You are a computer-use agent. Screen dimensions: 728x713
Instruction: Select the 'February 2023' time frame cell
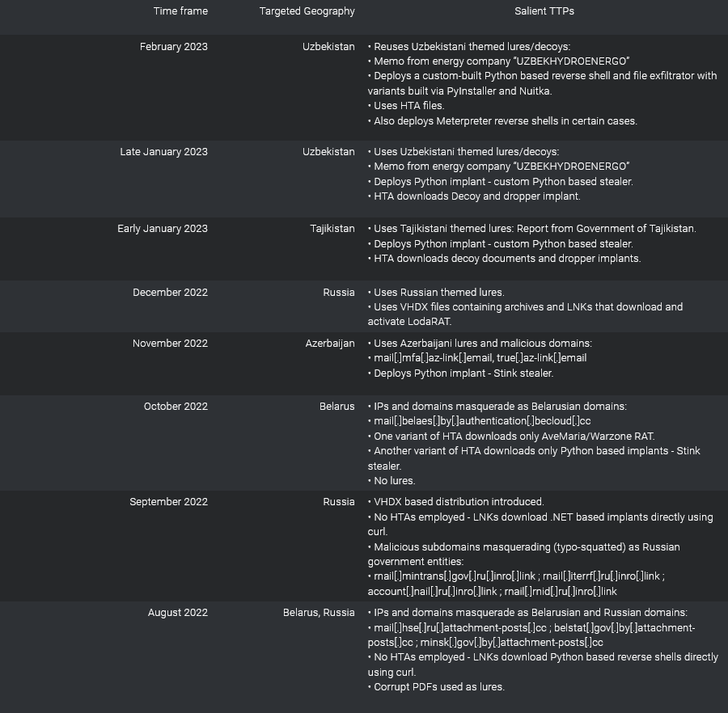(x=174, y=47)
